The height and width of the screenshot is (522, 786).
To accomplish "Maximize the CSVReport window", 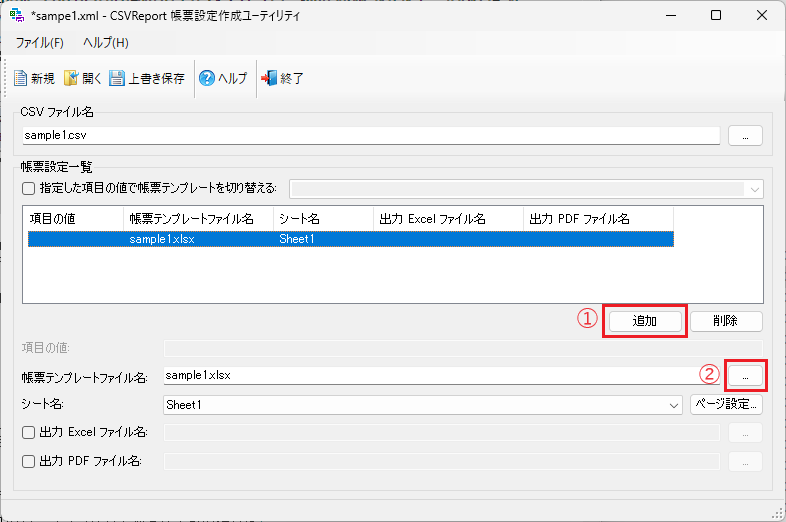I will pyautogui.click(x=716, y=15).
